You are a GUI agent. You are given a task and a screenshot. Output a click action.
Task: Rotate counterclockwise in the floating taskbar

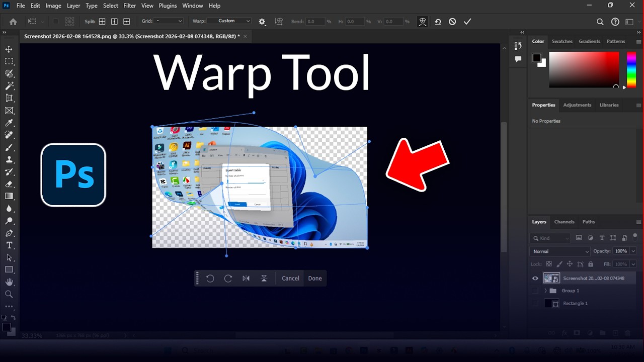click(210, 279)
